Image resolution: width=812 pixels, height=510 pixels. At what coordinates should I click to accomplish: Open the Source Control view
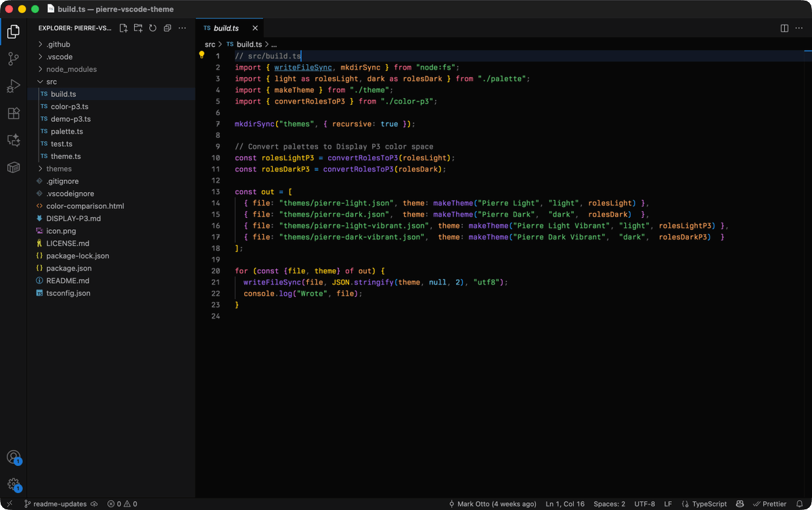click(14, 59)
